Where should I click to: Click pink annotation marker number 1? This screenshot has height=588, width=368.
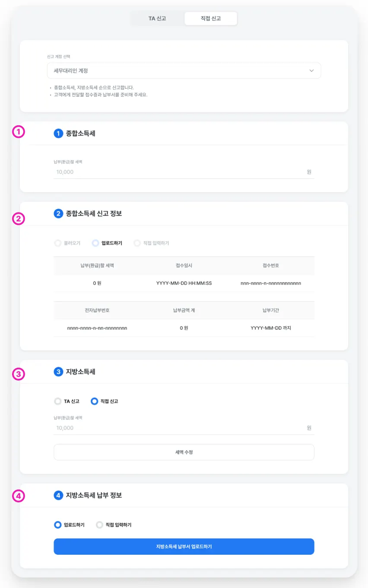point(19,132)
